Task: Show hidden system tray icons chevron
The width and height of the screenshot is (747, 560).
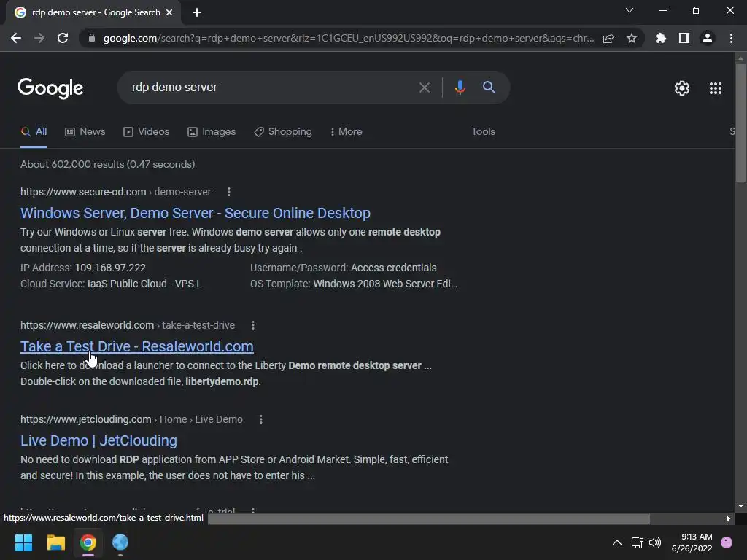Action: coord(617,542)
